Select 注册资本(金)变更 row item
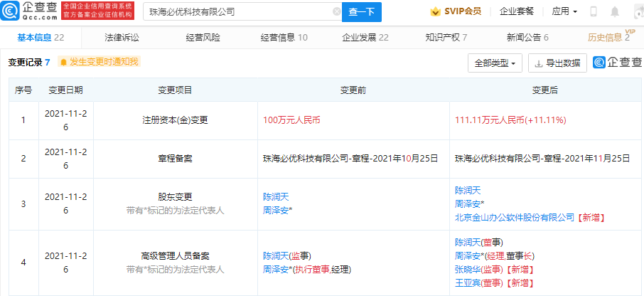 pyautogui.click(x=175, y=120)
